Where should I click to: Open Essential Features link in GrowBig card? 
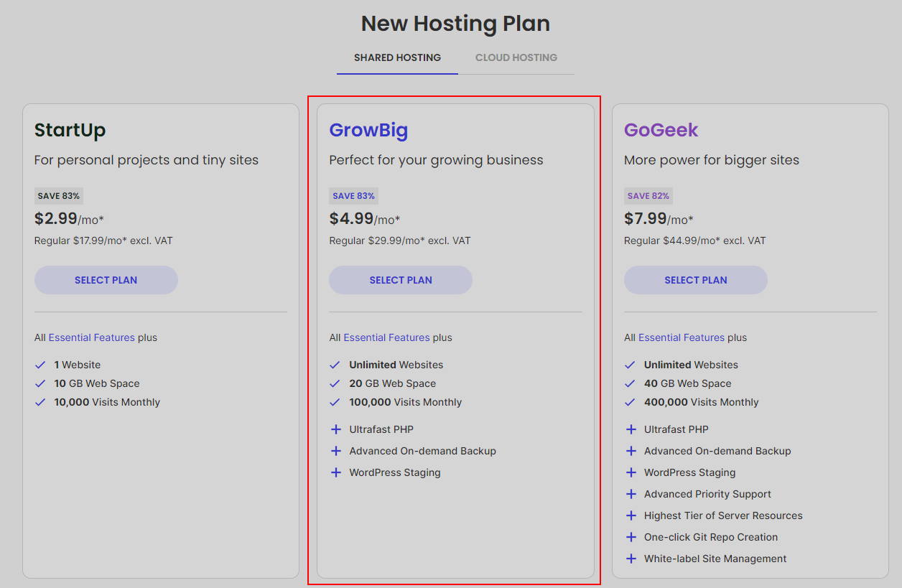(386, 337)
